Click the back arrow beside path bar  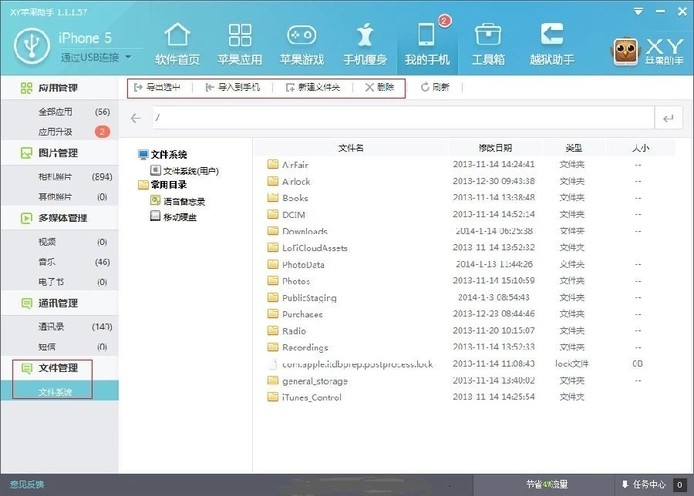(135, 118)
